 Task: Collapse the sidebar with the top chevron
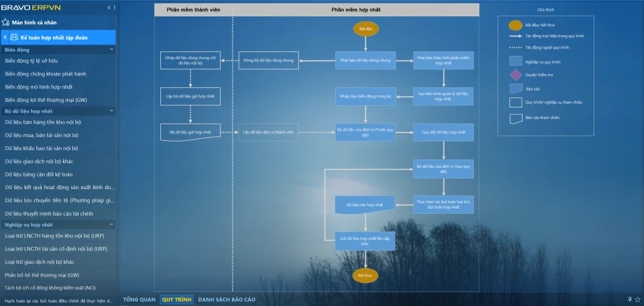tap(108, 8)
